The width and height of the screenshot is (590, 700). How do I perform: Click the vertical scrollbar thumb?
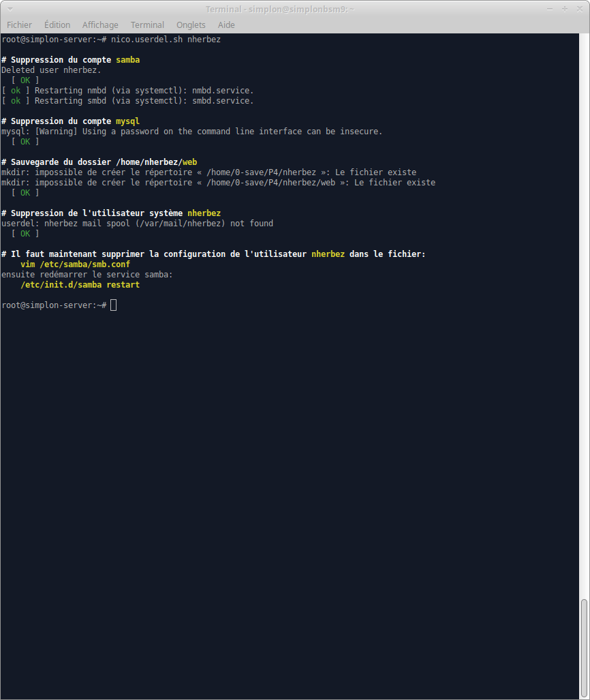[584, 648]
